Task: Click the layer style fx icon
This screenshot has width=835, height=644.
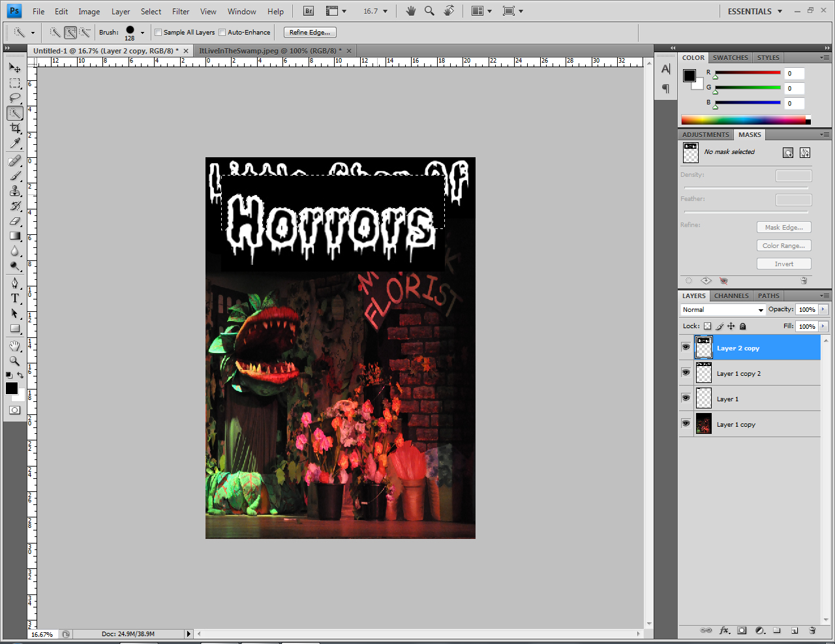Action: 724,630
